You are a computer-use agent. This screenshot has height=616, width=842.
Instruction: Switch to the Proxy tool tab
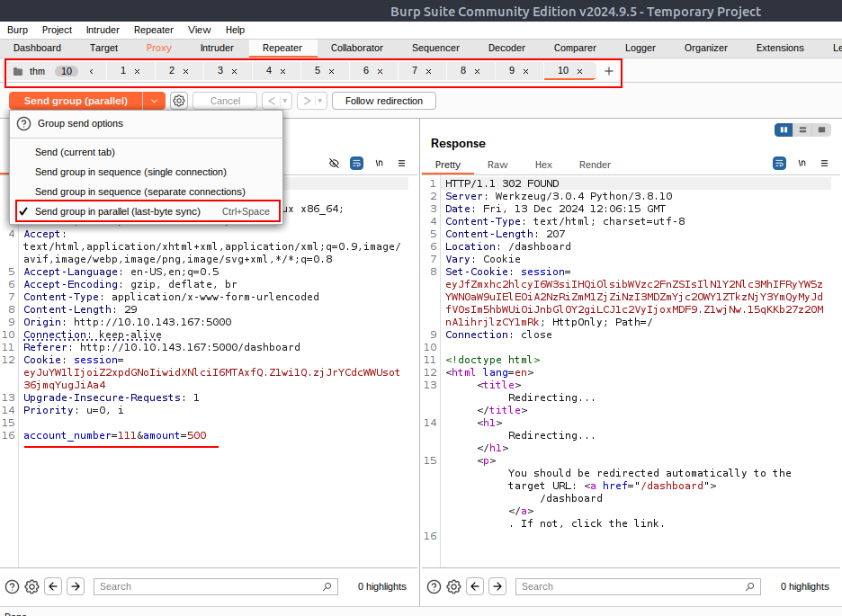(159, 48)
